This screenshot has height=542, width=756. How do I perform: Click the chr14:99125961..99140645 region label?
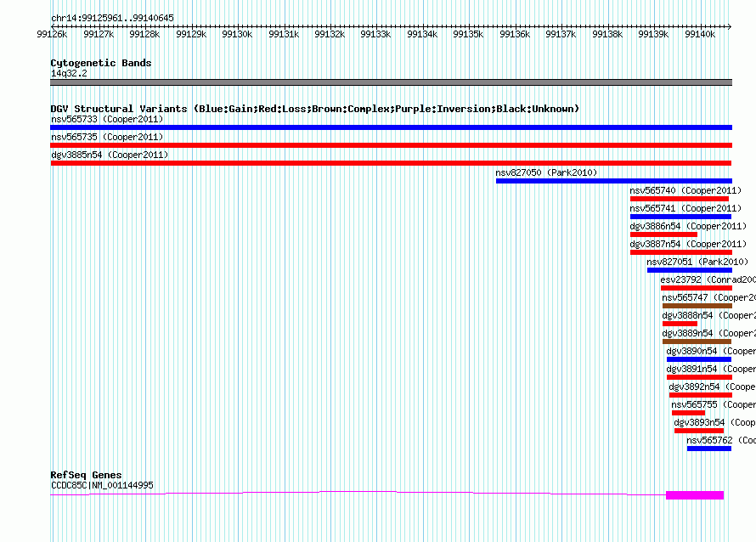click(112, 18)
